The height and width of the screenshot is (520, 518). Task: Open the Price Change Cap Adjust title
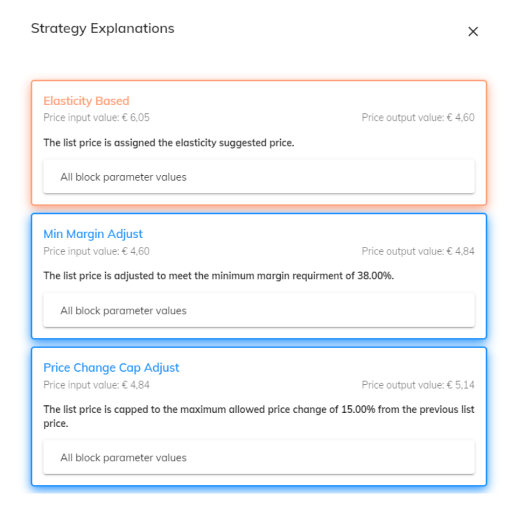tap(111, 368)
